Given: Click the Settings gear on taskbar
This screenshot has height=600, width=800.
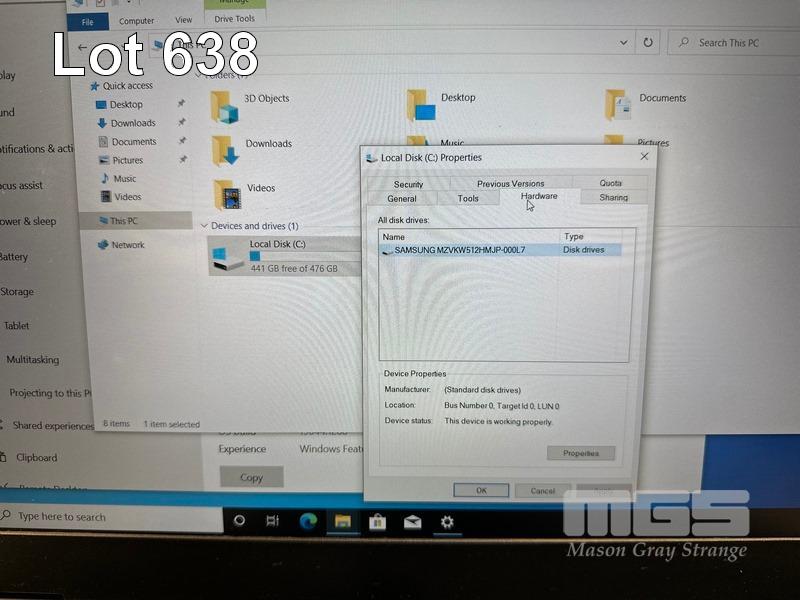Looking at the screenshot, I should (x=447, y=521).
